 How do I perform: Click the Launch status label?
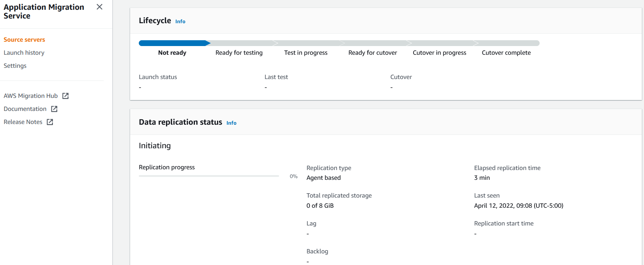158,77
